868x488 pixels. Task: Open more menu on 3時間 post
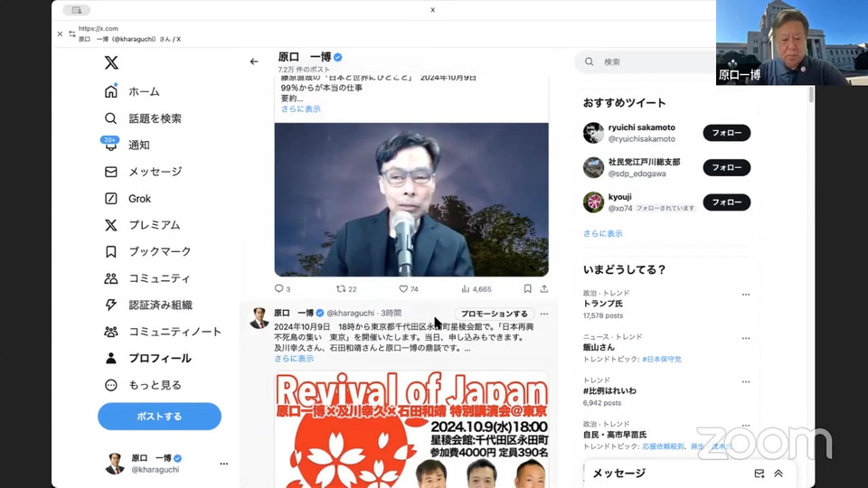tap(544, 314)
